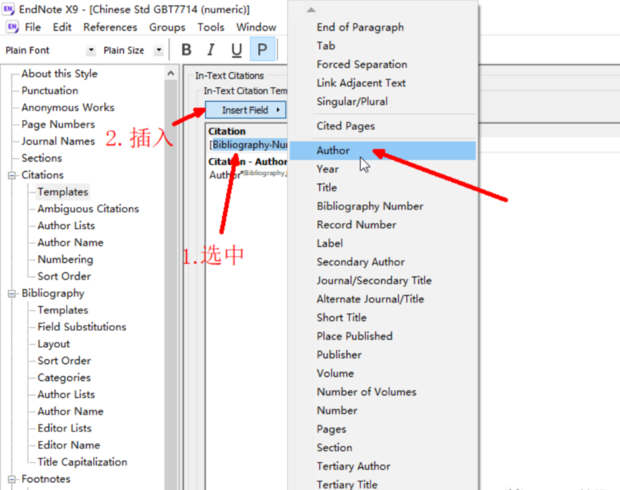620x490 pixels.
Task: Click the Bibliography Number citation template field
Action: [x=250, y=145]
